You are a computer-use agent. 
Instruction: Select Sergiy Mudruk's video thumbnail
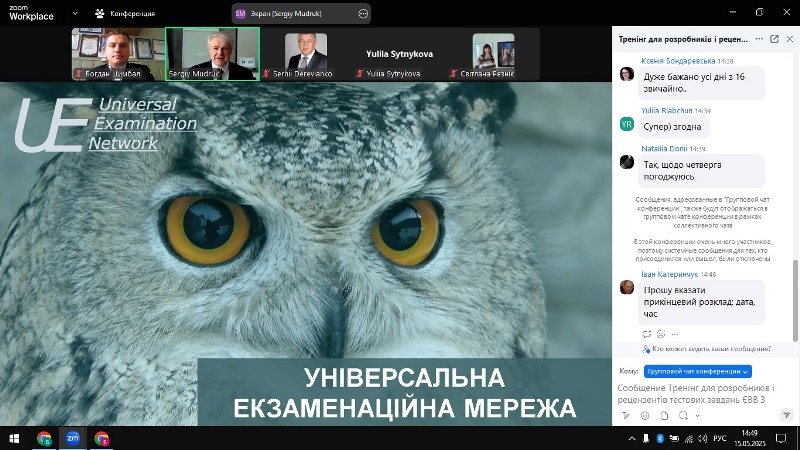click(212, 53)
